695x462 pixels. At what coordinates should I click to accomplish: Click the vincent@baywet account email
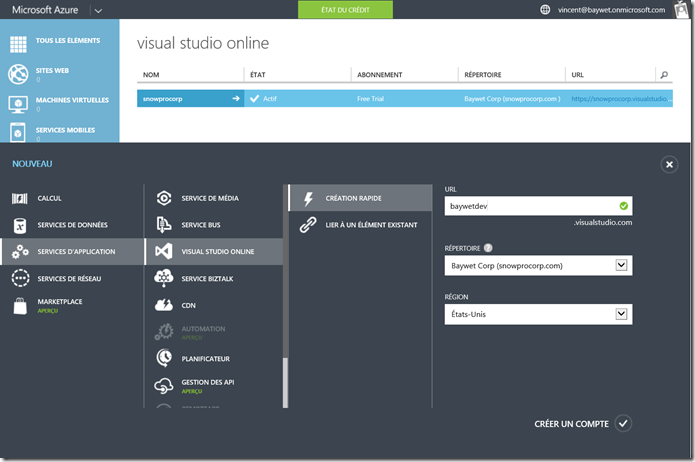click(611, 10)
